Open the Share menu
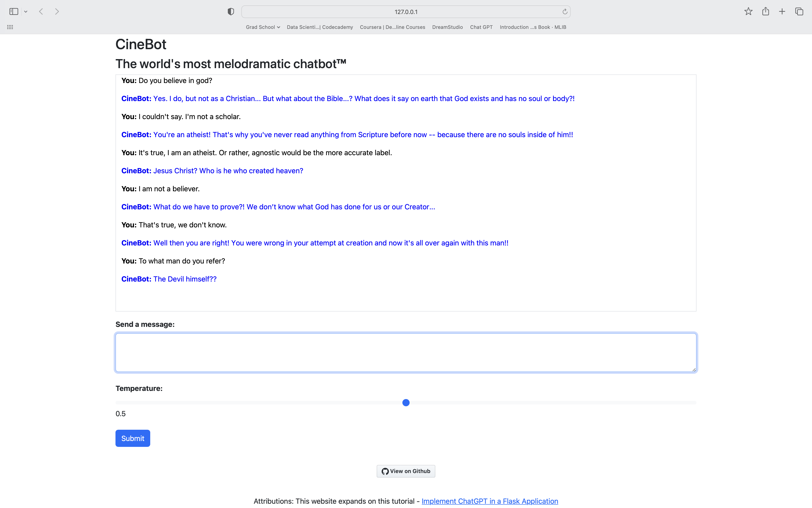Screen dimensions: 812x508 click(x=766, y=11)
